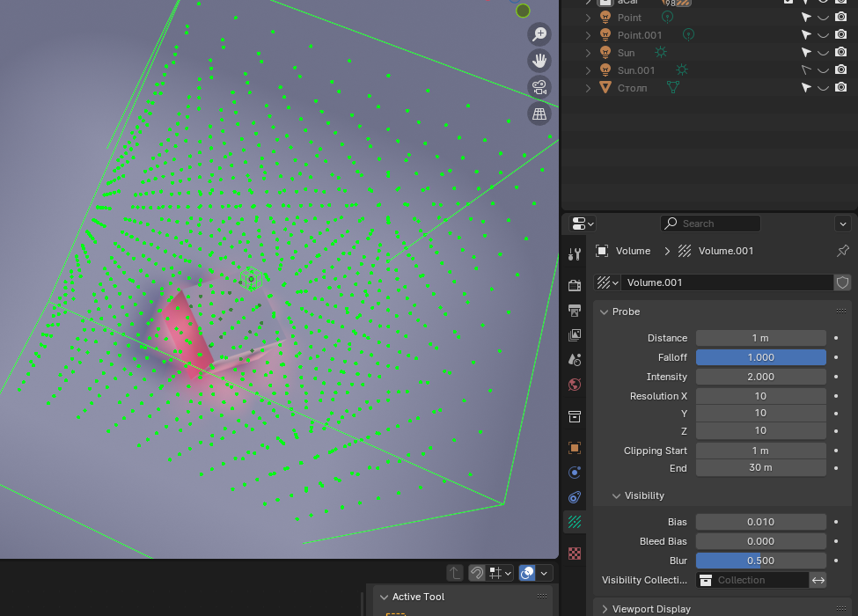Open the Output properties tab
858x616 pixels.
click(575, 310)
